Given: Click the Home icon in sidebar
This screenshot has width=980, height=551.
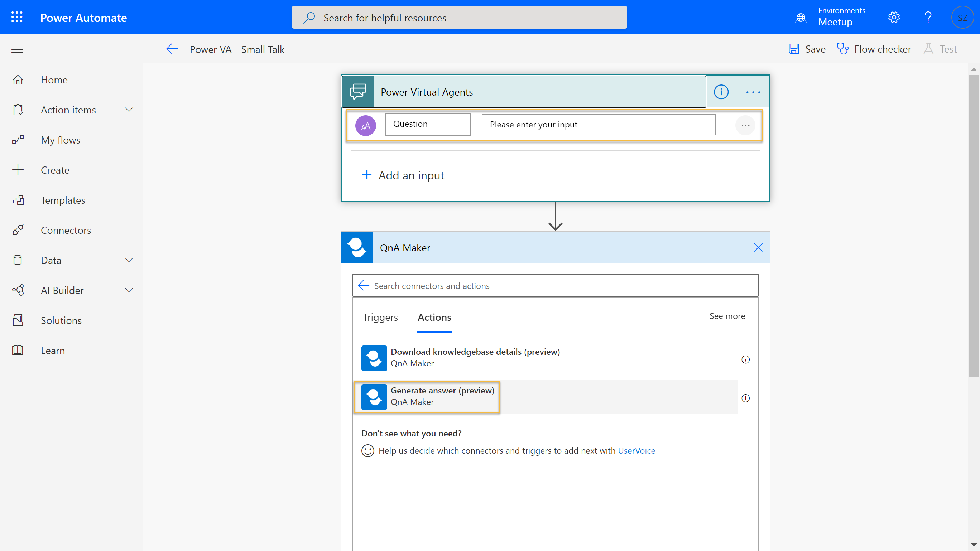Looking at the screenshot, I should [18, 80].
